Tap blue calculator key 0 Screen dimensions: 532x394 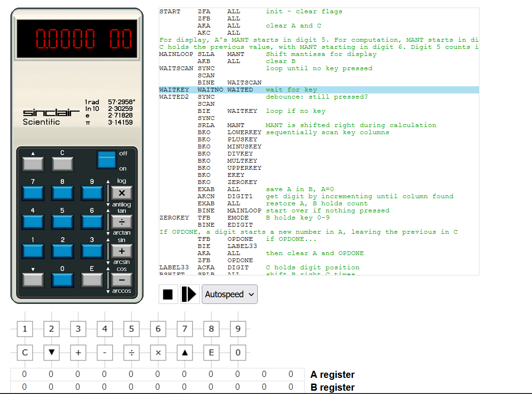(x=63, y=280)
